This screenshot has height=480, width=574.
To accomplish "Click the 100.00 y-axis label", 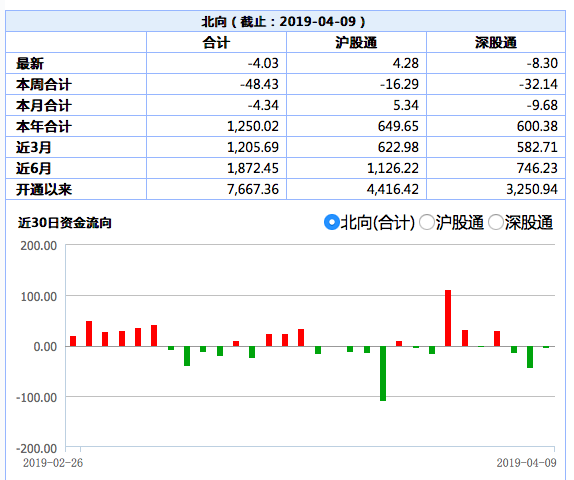I will point(39,296).
